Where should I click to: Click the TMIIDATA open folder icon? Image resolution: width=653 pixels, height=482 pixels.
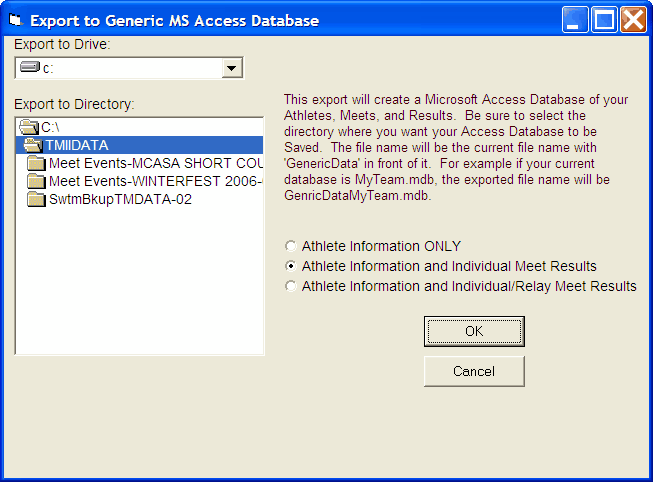pos(33,145)
